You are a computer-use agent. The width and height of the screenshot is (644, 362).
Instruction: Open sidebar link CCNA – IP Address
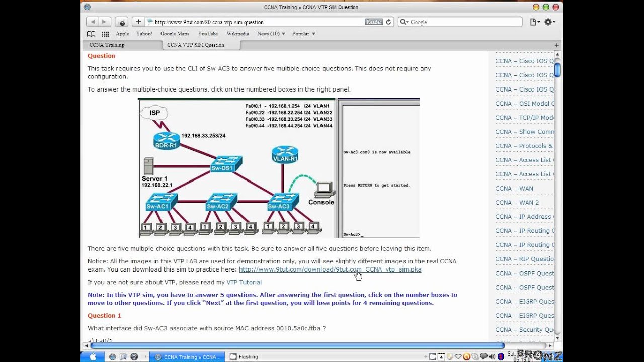pos(524,217)
